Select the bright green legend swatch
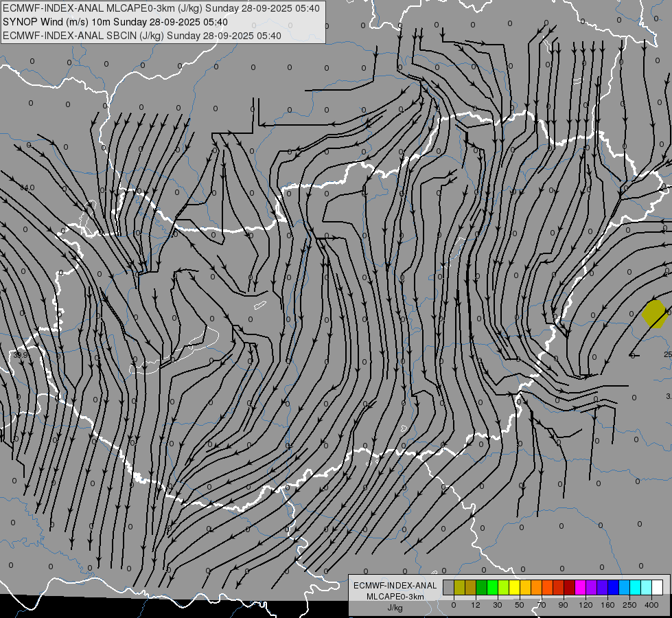This screenshot has width=672, height=618. click(x=492, y=587)
